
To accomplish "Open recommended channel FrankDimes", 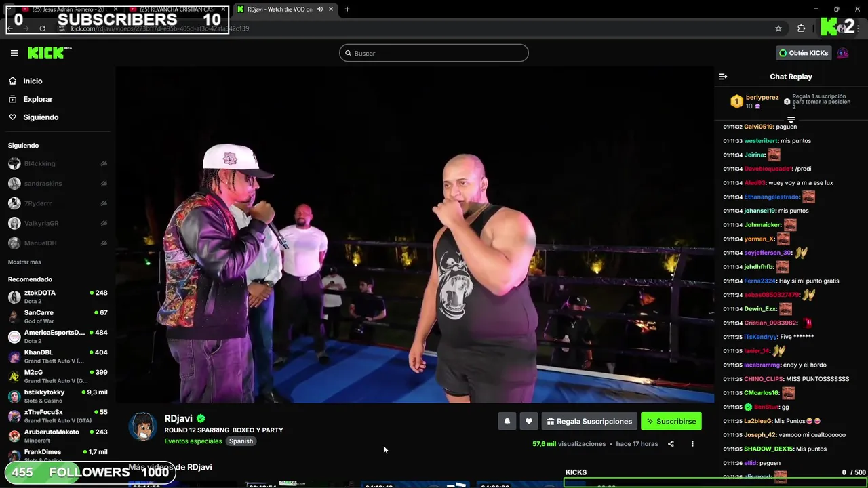I will click(58, 455).
